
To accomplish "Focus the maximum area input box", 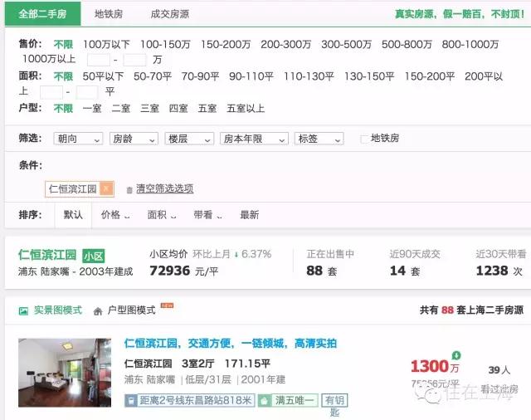I will pyautogui.click(x=87, y=92).
